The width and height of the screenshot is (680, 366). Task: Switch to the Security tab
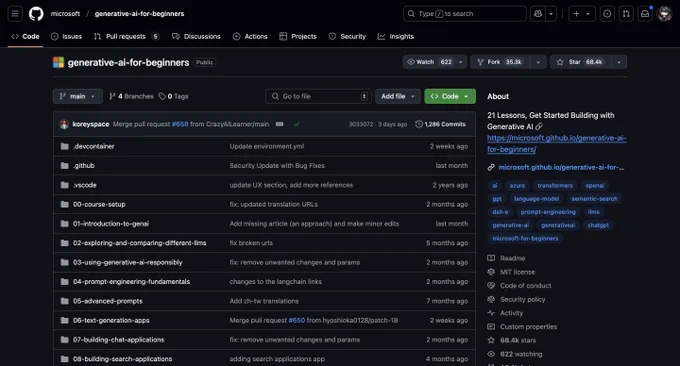tap(347, 36)
